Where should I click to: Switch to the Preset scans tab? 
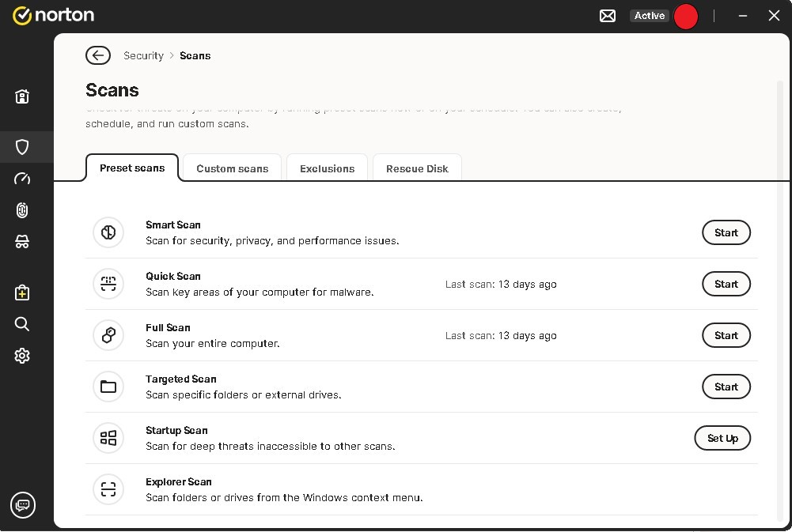(132, 168)
